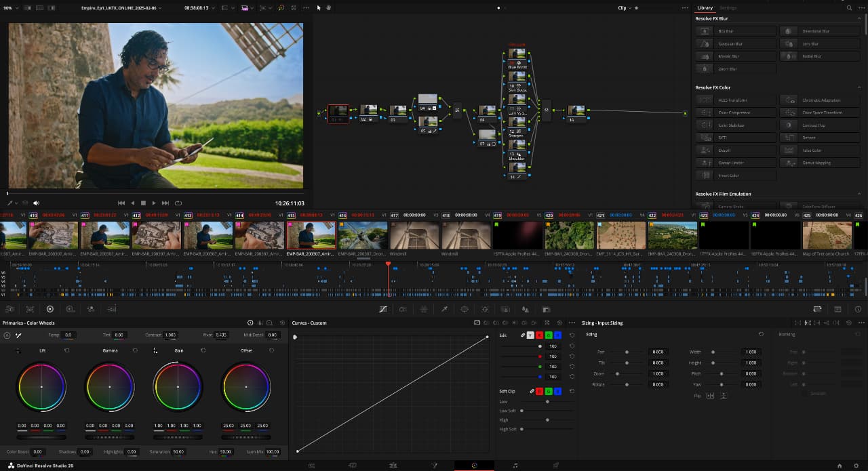Viewport: 868px width, 471px height.
Task: Mute the viewer audio speaker icon
Action: click(36, 203)
